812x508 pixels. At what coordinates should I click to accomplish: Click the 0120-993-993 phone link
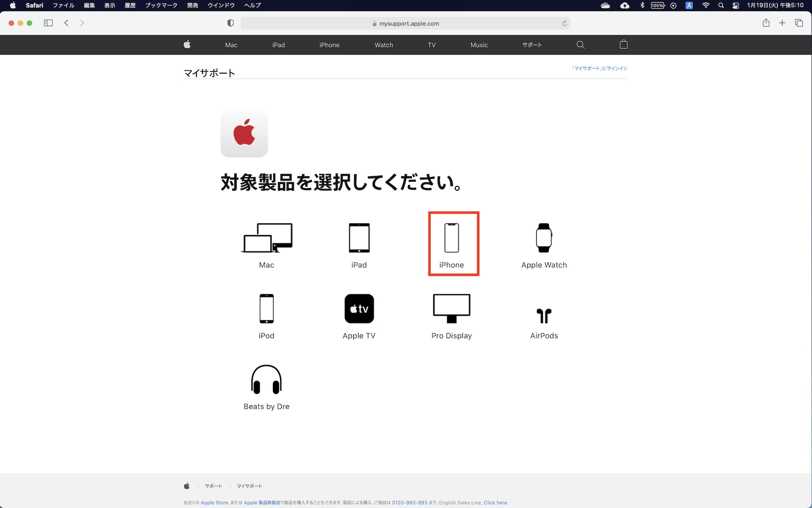coord(409,503)
